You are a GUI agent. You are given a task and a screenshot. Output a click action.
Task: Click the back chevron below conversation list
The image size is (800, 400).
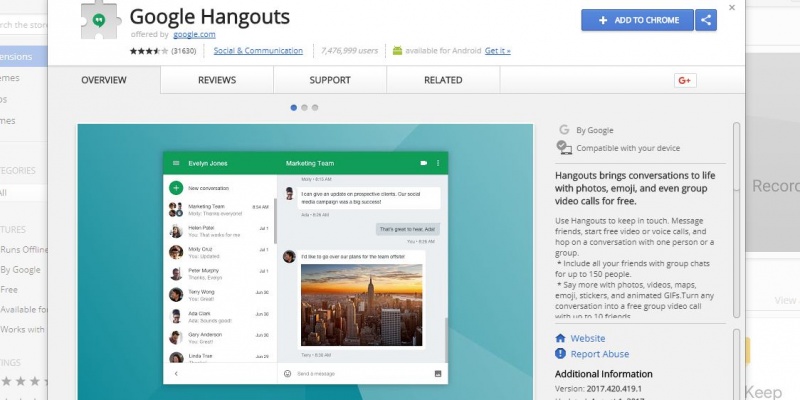click(x=176, y=373)
